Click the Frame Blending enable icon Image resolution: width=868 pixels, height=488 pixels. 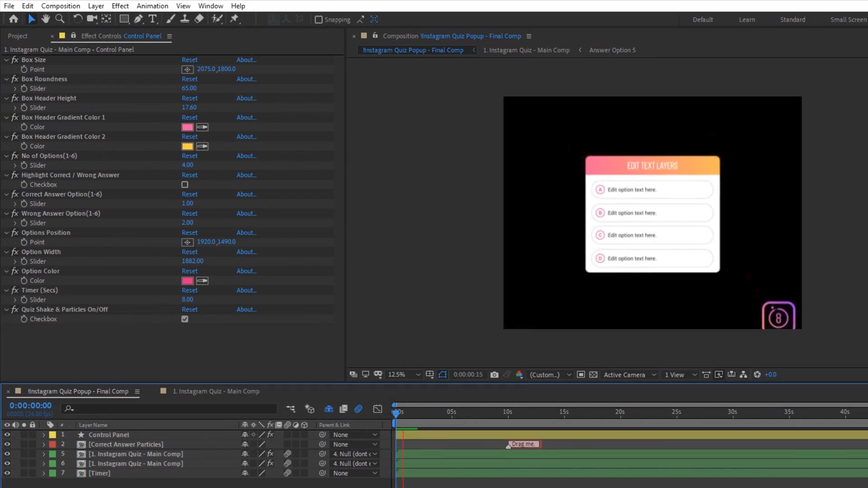[x=344, y=409]
